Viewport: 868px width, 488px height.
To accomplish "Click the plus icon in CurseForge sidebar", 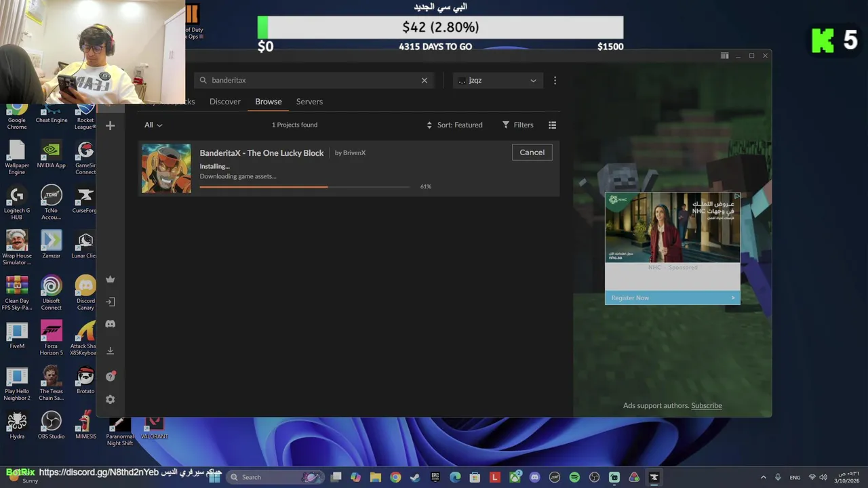I will coord(110,125).
